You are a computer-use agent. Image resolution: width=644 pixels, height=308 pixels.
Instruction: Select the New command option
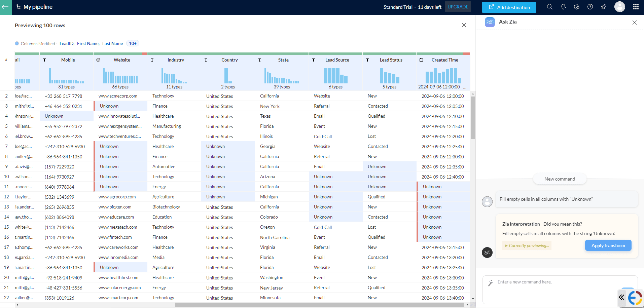coord(560,179)
